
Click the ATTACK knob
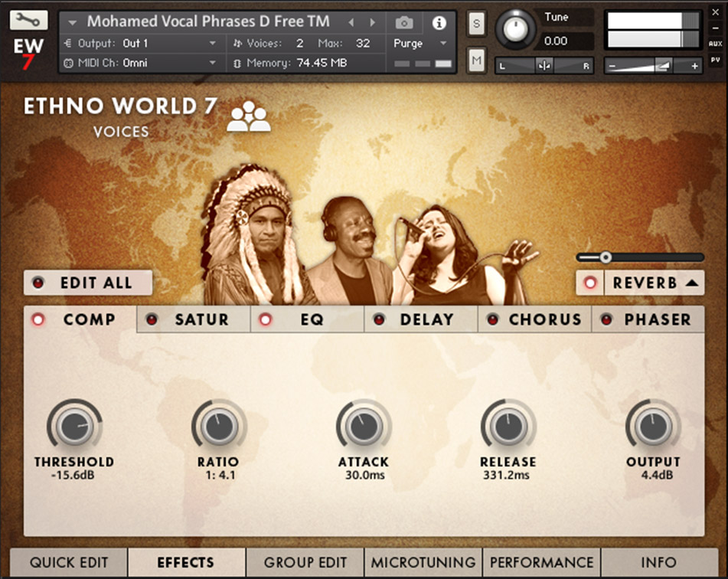click(364, 427)
